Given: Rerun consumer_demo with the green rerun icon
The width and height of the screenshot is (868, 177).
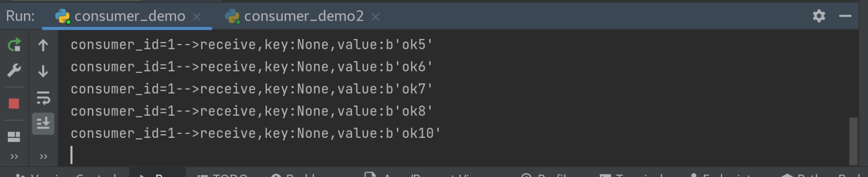Looking at the screenshot, I should [14, 45].
